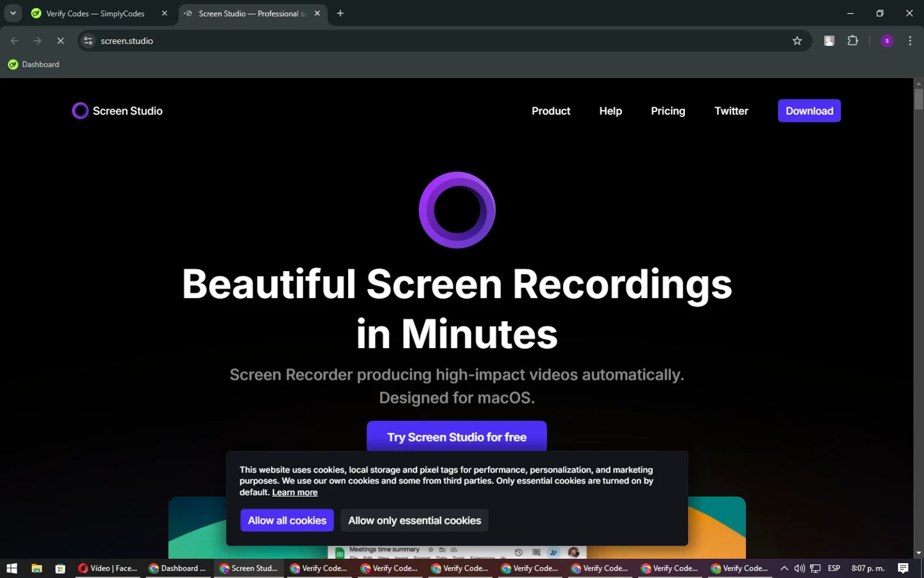The image size is (924, 578).
Task: Open the Help nav link
Action: click(610, 111)
